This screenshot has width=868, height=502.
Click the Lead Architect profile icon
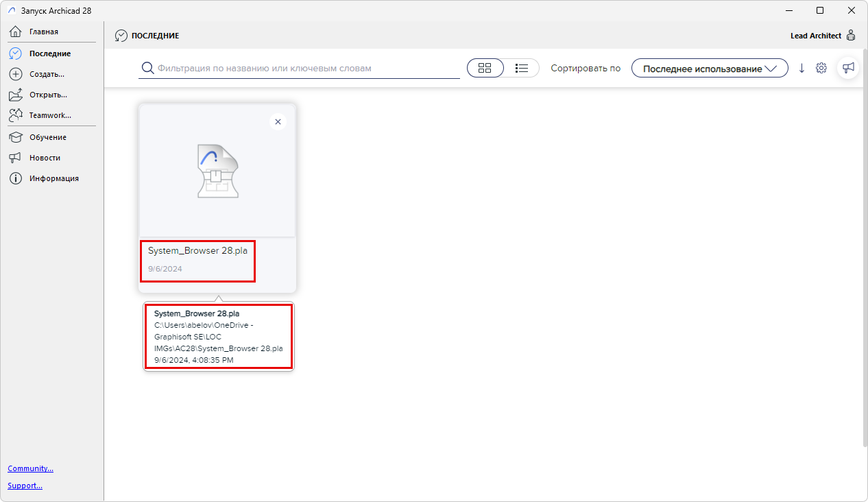851,35
